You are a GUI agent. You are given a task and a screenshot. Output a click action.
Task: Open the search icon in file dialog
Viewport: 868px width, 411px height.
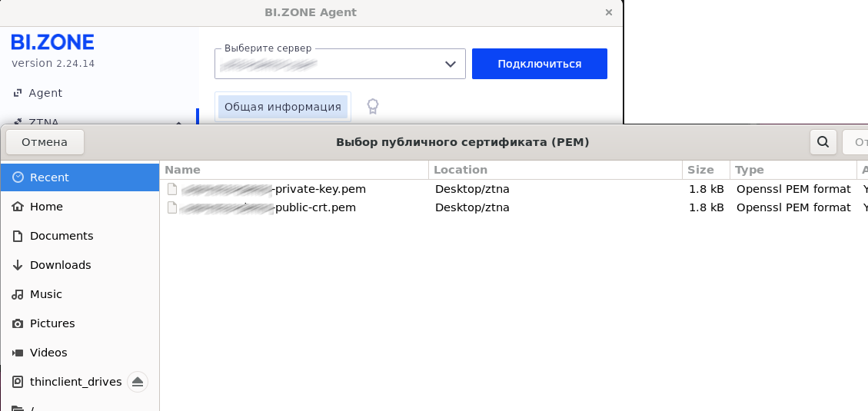coord(823,142)
